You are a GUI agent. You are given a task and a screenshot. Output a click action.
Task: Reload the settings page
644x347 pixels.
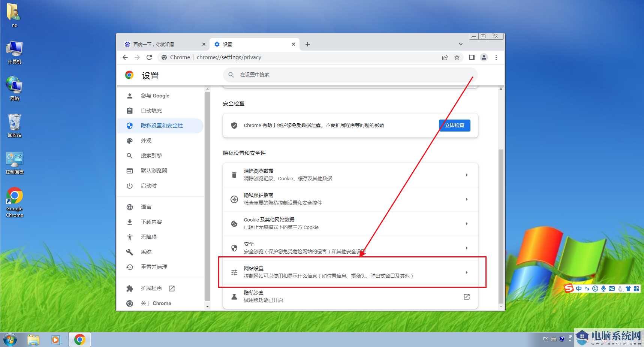(149, 57)
